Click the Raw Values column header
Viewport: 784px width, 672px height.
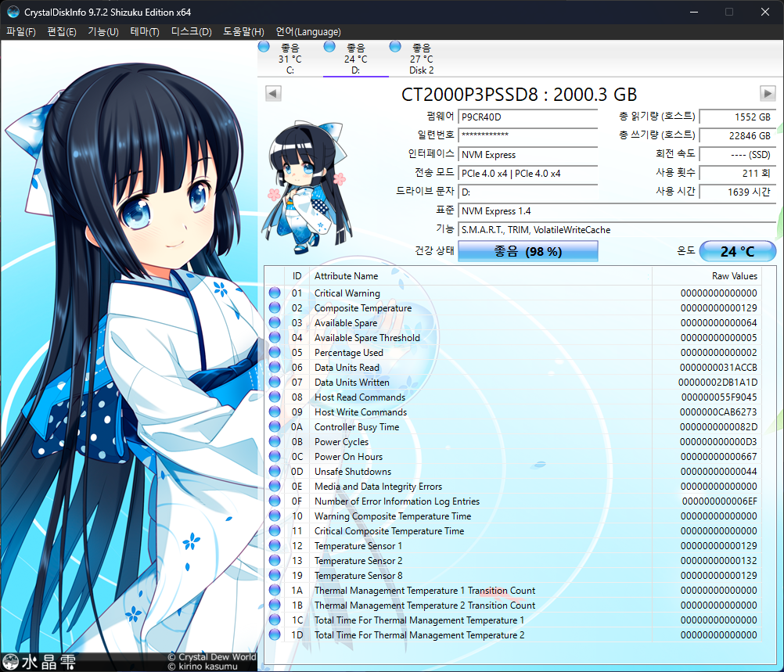[x=734, y=276]
